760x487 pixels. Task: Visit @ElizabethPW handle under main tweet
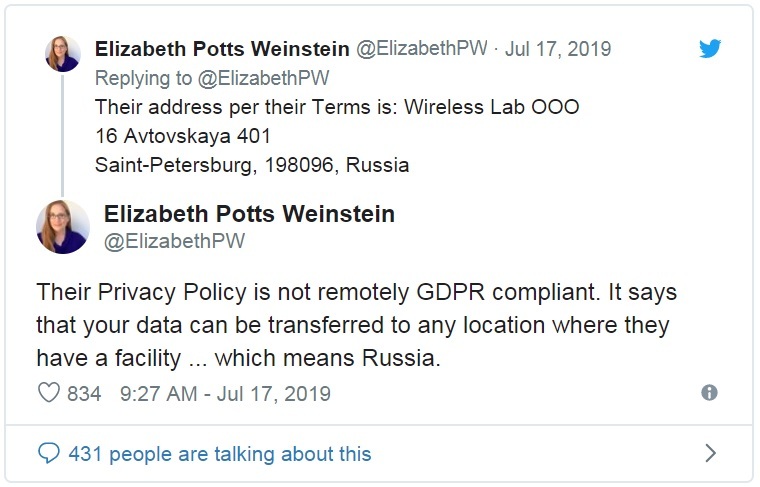174,241
